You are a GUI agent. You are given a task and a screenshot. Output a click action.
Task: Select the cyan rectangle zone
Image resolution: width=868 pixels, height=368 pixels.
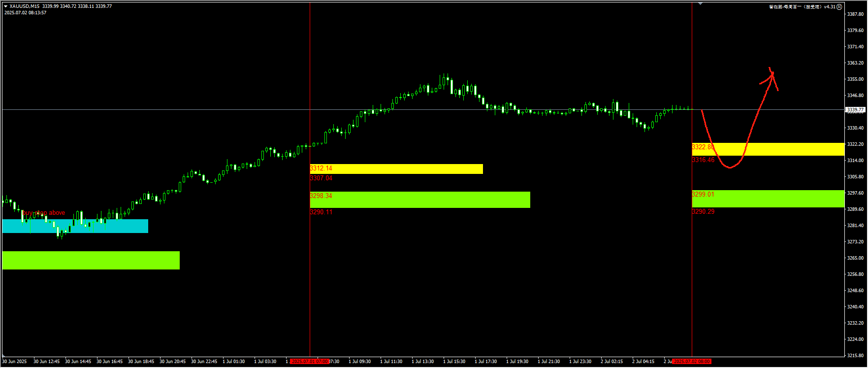[x=75, y=226]
